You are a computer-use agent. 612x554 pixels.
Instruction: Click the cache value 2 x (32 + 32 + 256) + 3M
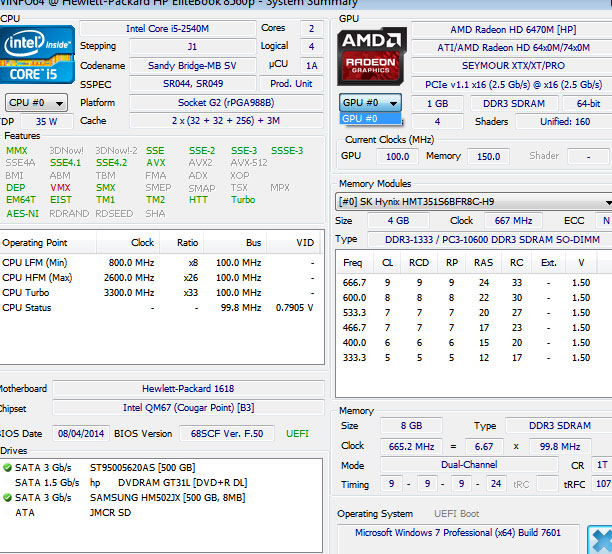[x=226, y=121]
